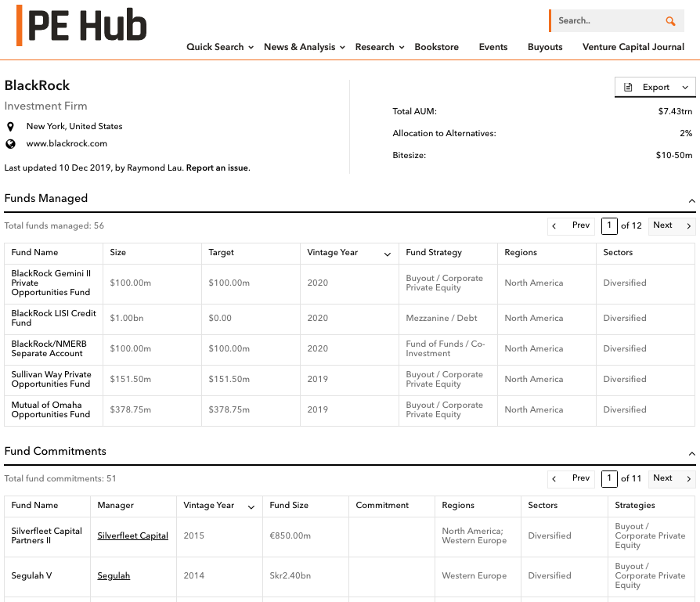700x602 pixels.
Task: Click the Commitment column header
Action: coord(382,505)
